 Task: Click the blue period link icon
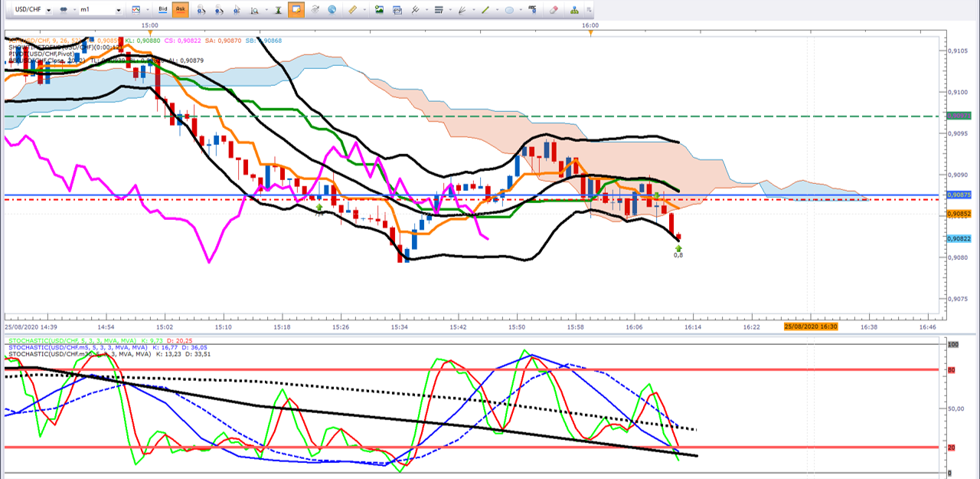(x=64, y=10)
